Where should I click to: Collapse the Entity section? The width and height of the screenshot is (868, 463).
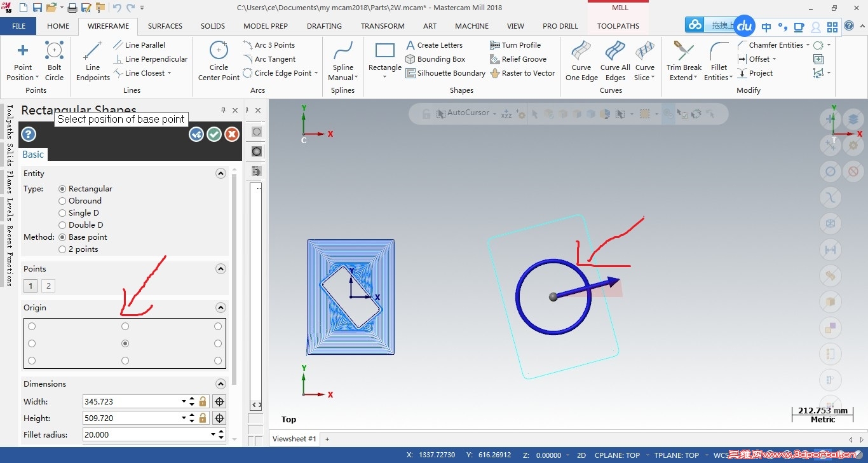point(220,174)
